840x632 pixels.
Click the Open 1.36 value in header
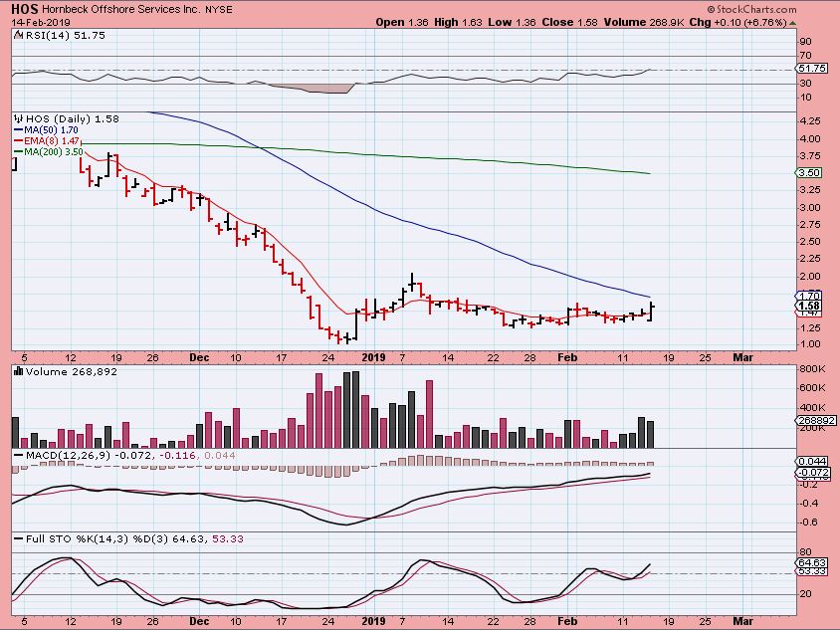pos(402,23)
